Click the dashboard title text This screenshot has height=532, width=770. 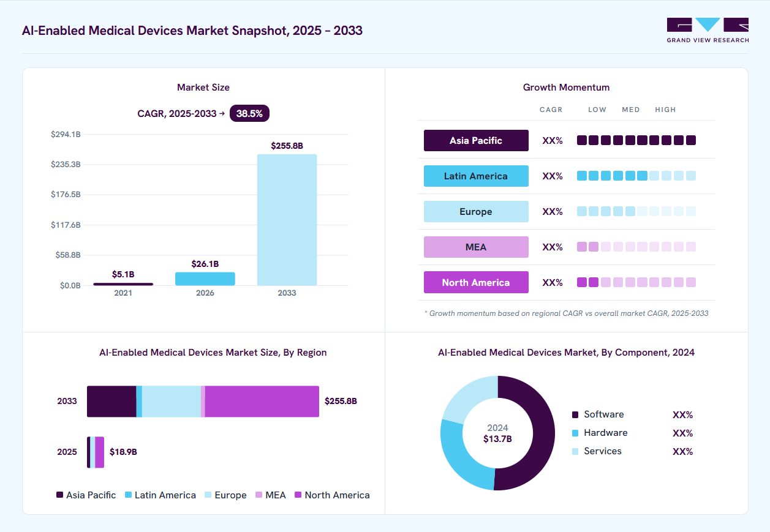tap(192, 30)
